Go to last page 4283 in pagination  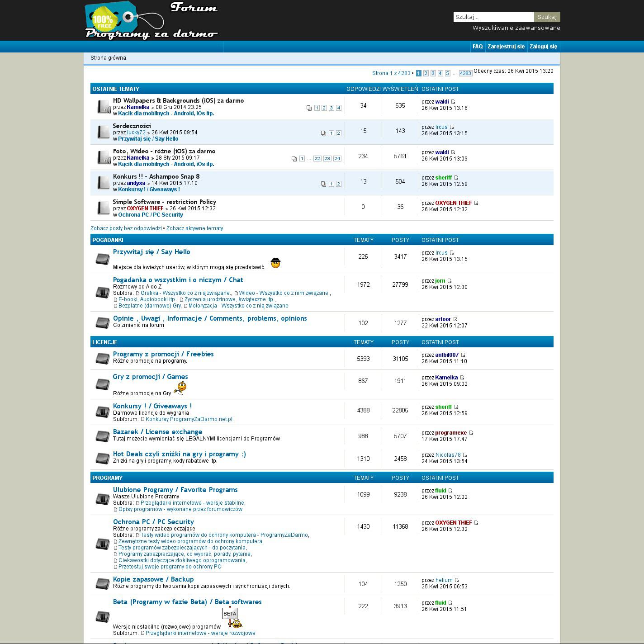point(465,73)
